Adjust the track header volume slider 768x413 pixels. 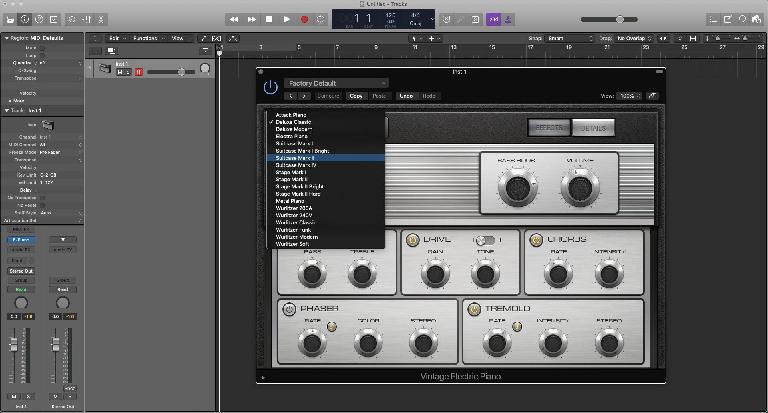point(171,72)
